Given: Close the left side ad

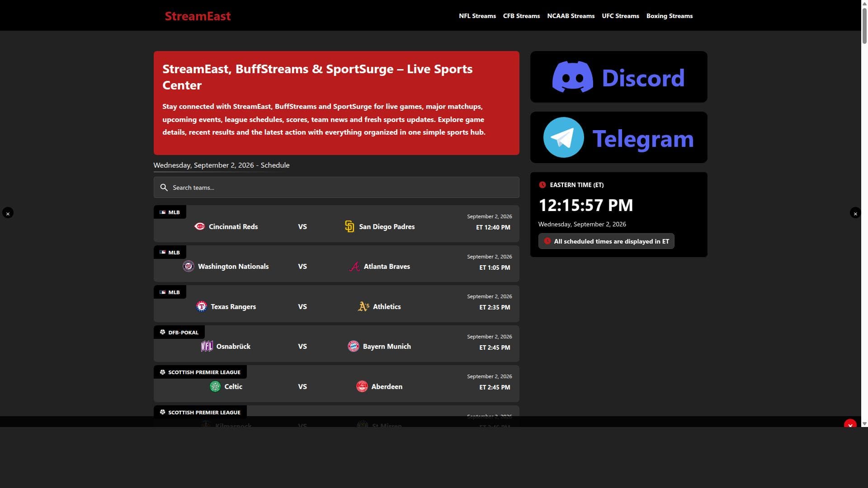Looking at the screenshot, I should pos(8,213).
